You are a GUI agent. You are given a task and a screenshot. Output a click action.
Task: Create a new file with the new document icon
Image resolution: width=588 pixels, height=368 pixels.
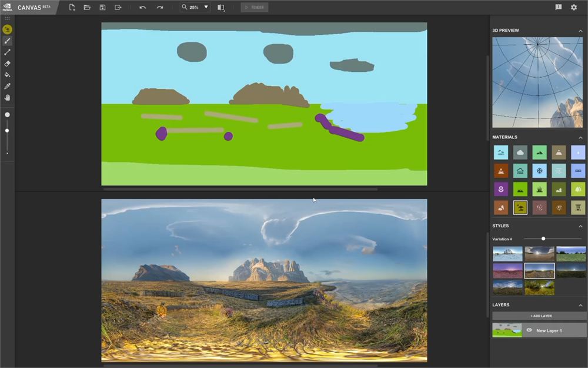tap(72, 7)
